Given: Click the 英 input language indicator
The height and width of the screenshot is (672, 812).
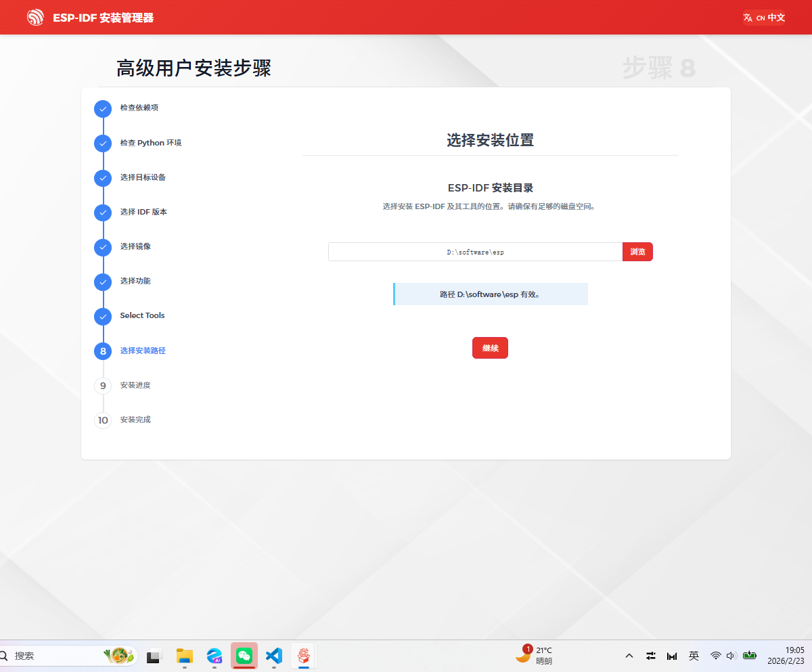Looking at the screenshot, I should coord(694,656).
